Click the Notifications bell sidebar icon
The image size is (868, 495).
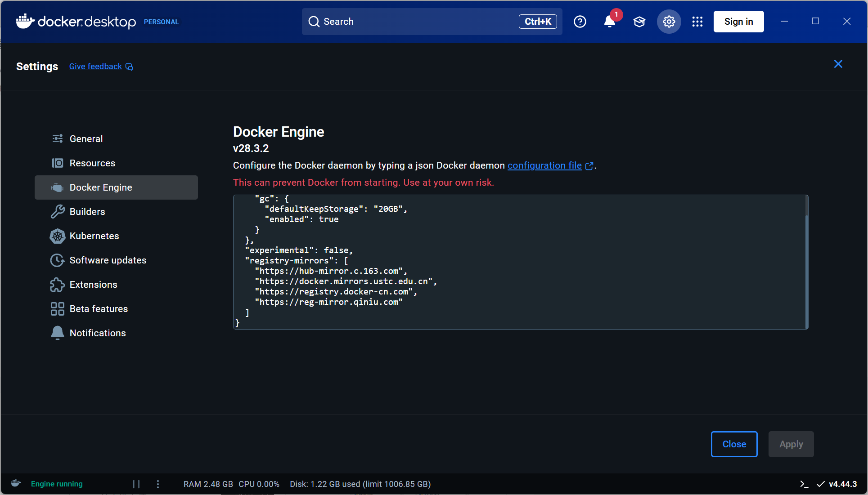tap(58, 333)
